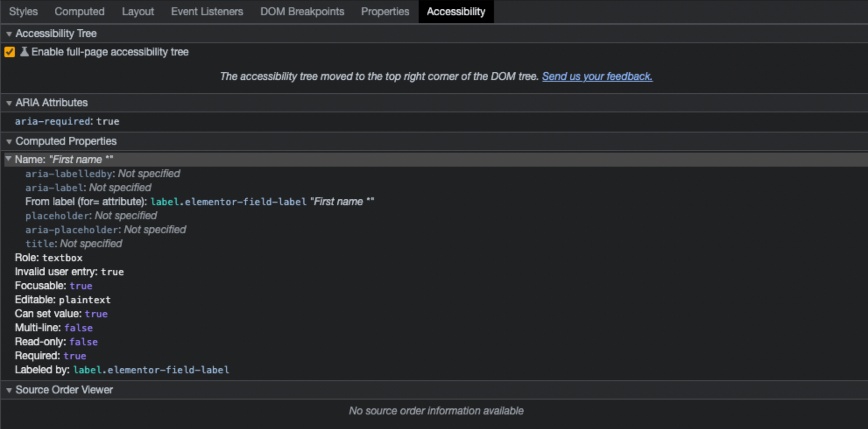Collapse the Accessibility Tree section
Image resolution: width=868 pixels, height=429 pixels.
9,34
